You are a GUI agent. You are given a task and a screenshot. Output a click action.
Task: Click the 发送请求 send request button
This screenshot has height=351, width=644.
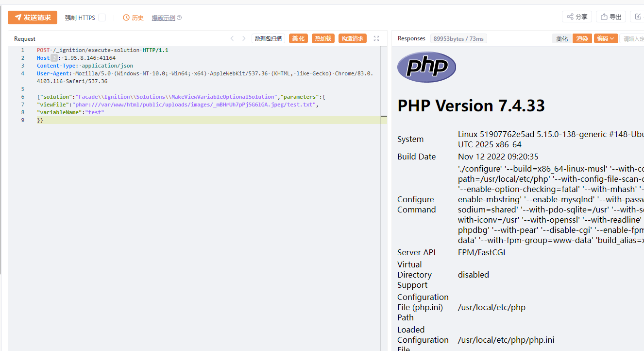tap(33, 18)
